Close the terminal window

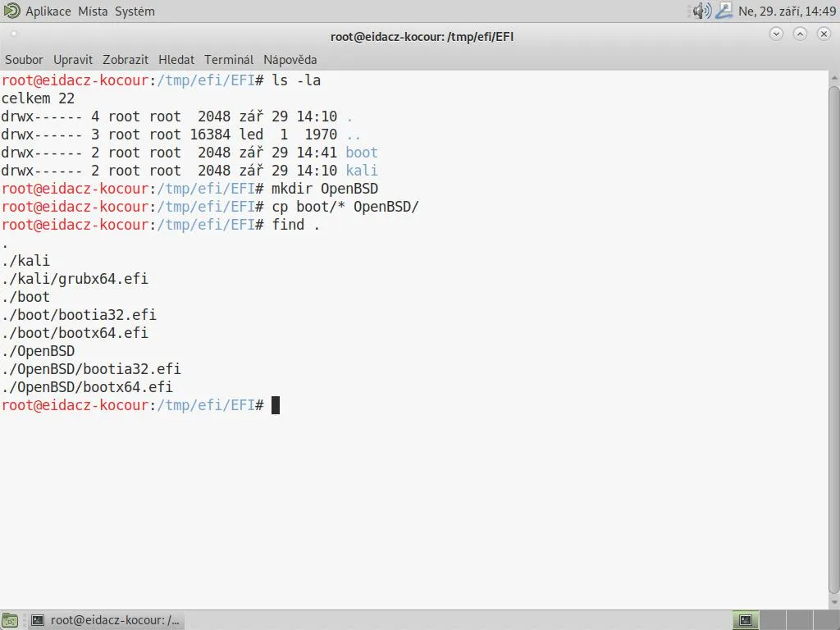(x=824, y=34)
